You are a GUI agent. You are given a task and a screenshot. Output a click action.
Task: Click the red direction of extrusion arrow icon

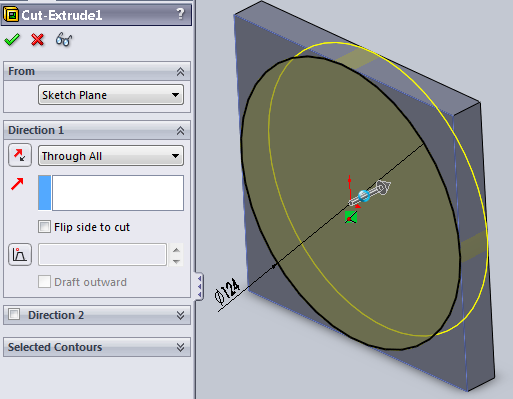click(17, 184)
